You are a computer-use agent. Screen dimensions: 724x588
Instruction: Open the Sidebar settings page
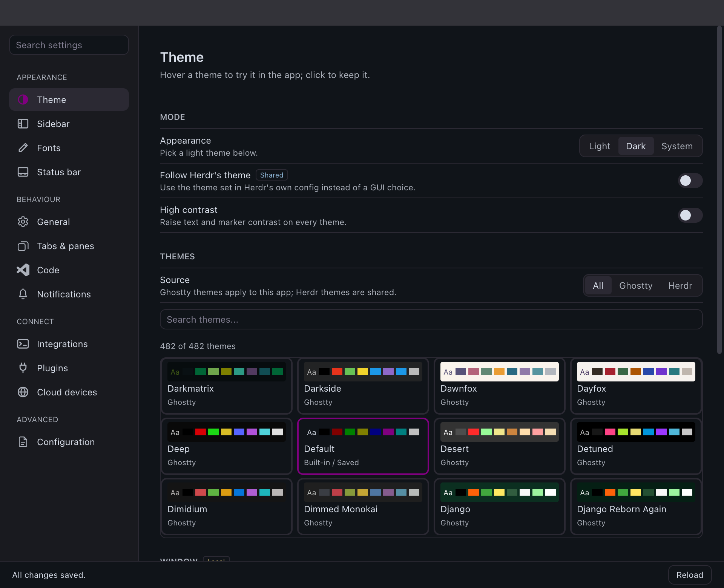(69, 124)
